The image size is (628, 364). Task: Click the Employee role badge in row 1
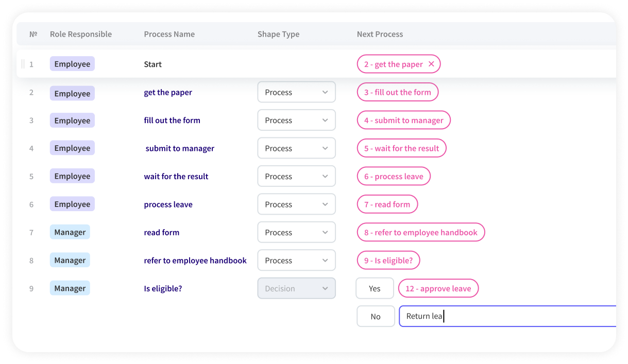72,64
